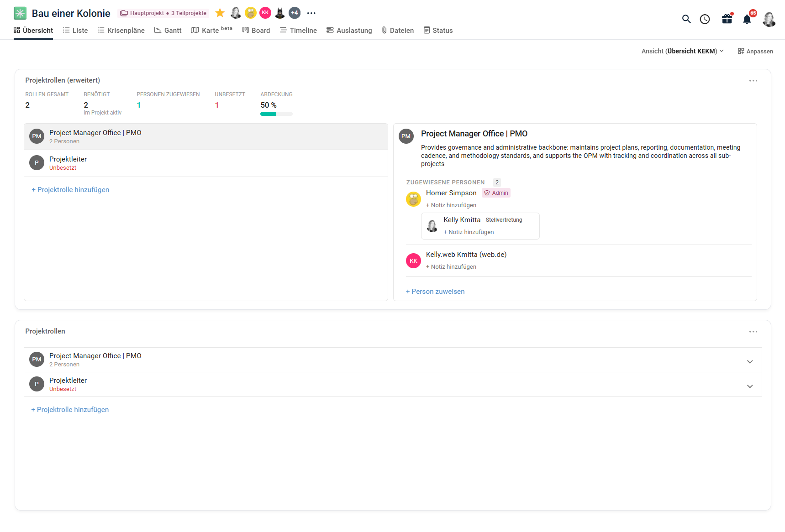The image size is (785, 532).
Task: Add note for Kelly Kmitta Stellvertretung
Action: (x=469, y=232)
